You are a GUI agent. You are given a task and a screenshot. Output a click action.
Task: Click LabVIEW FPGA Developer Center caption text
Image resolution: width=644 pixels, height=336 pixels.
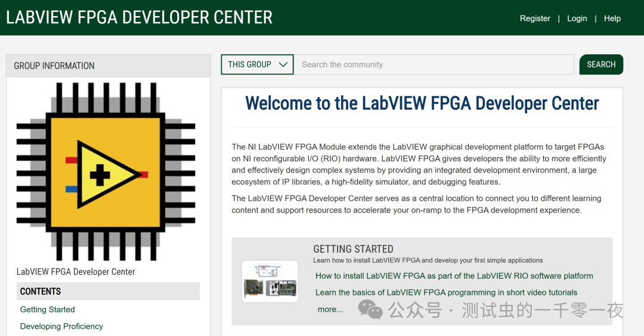76,272
